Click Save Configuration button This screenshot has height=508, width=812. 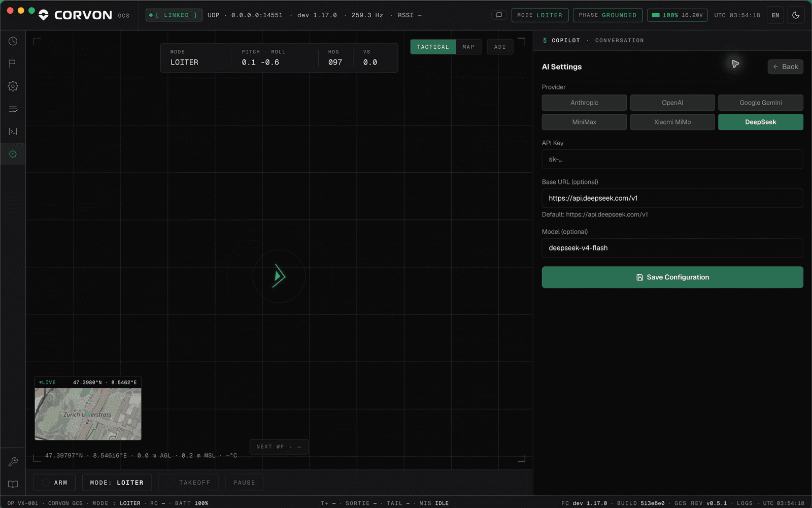pyautogui.click(x=672, y=277)
